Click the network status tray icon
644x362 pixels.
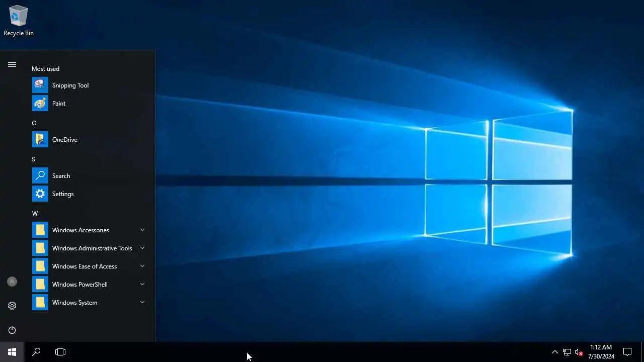pyautogui.click(x=567, y=352)
